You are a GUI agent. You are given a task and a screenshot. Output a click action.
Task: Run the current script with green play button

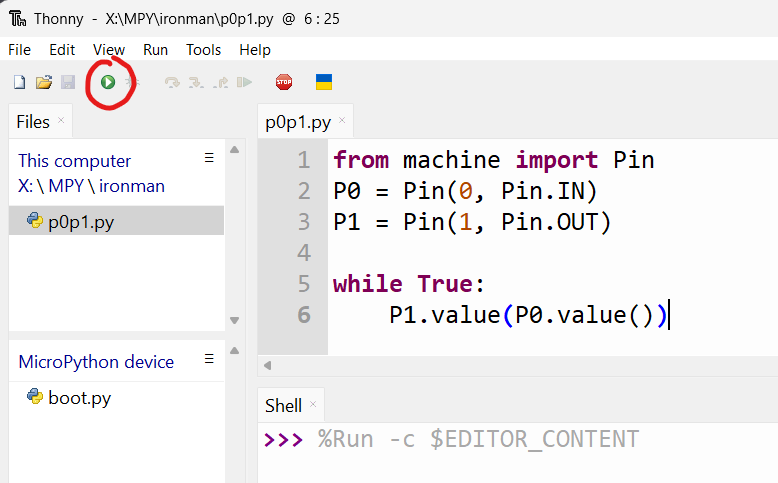pos(107,82)
